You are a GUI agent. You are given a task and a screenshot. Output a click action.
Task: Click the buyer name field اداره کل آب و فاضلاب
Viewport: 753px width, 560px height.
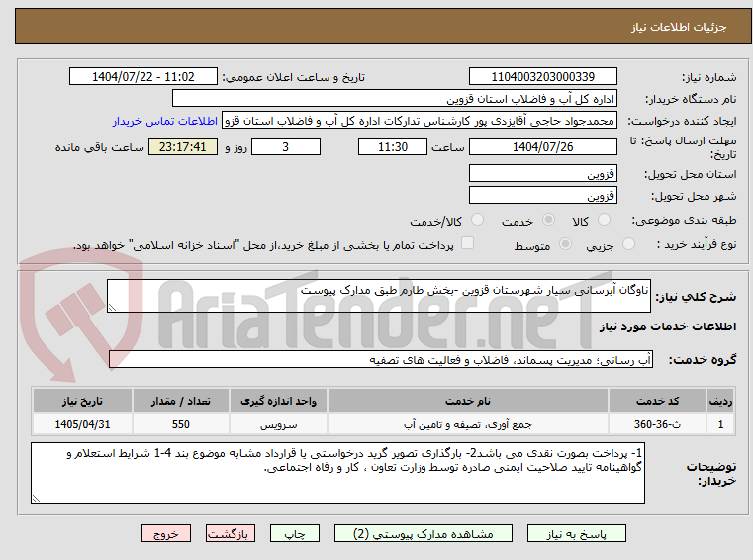[394, 99]
